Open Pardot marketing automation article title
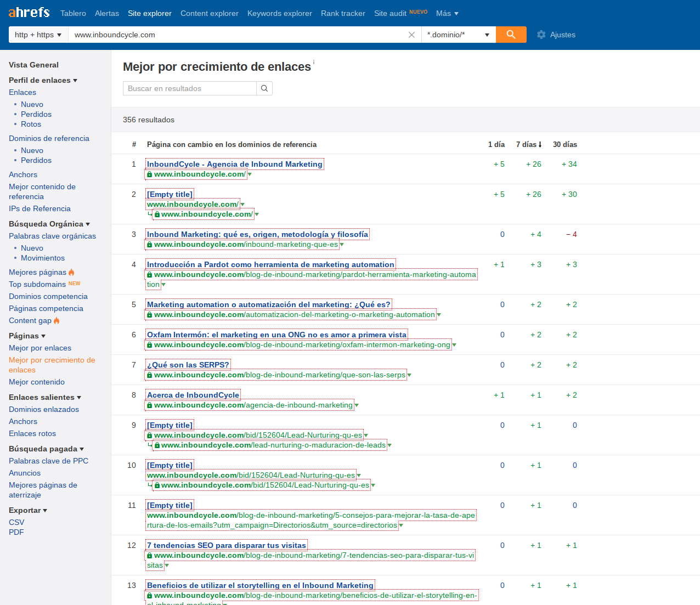The height and width of the screenshot is (605, 700). click(270, 264)
